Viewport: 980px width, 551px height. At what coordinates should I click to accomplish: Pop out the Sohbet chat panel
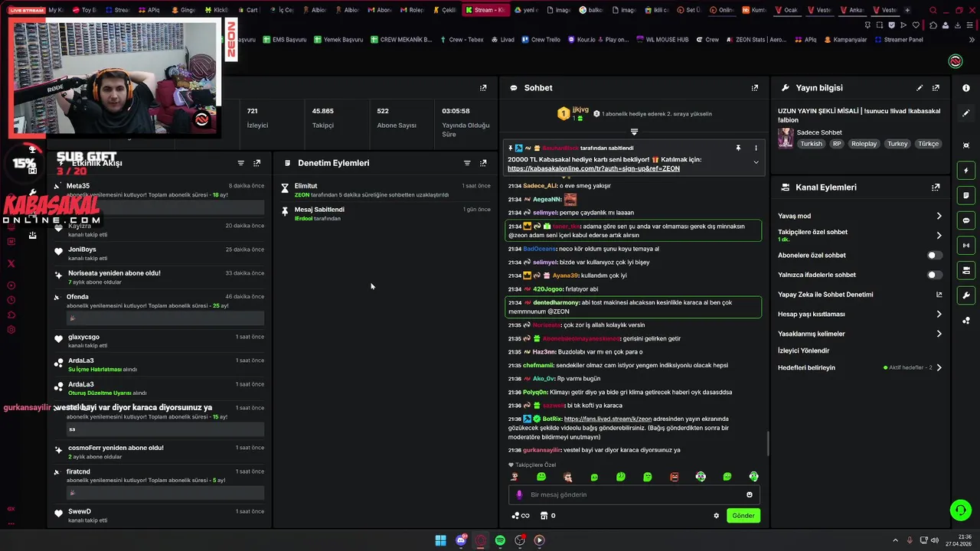[x=755, y=88]
